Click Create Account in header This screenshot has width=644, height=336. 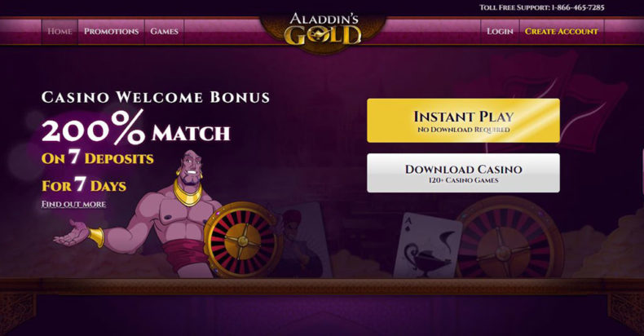562,31
